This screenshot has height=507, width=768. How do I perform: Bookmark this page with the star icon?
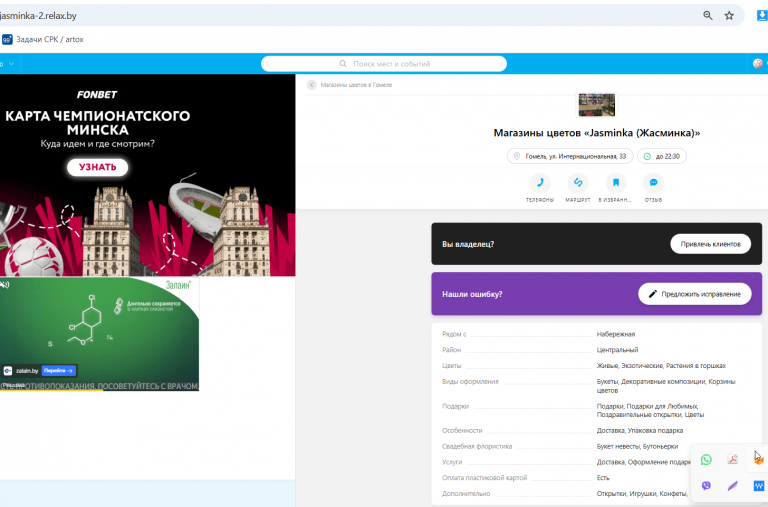click(x=729, y=16)
